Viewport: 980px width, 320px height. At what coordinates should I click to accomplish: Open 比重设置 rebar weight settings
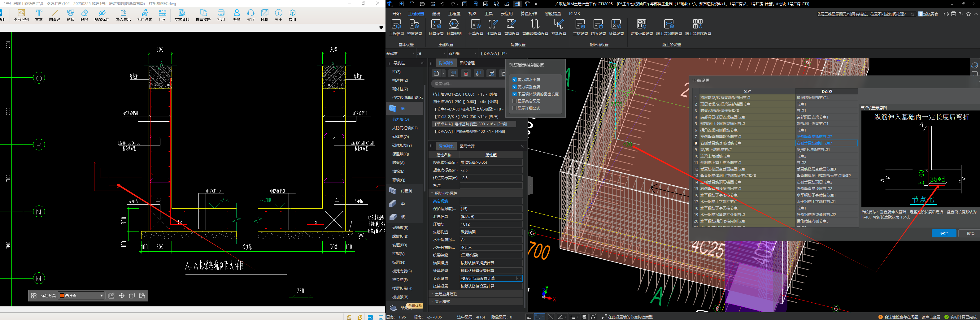[x=494, y=27]
